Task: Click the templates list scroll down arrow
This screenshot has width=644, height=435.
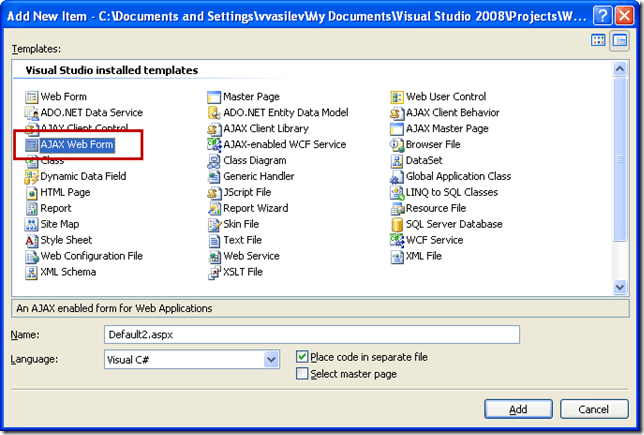Action: 620,287
